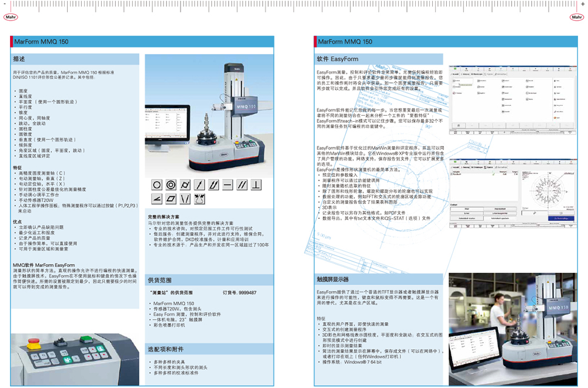Image resolution: width=588 pixels, height=388 pixels.
Task: Click the '3D表示' bullet item
Action: pos(330,208)
